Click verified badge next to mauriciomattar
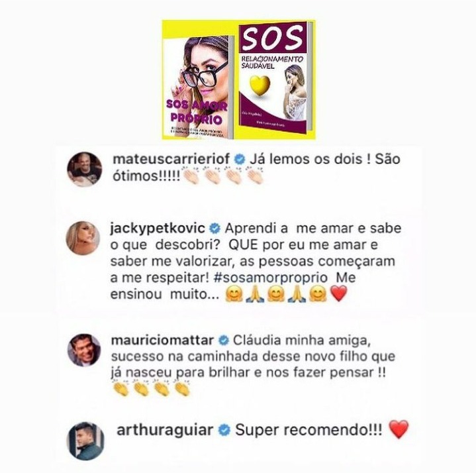The height and width of the screenshot is (473, 476). pos(224,341)
